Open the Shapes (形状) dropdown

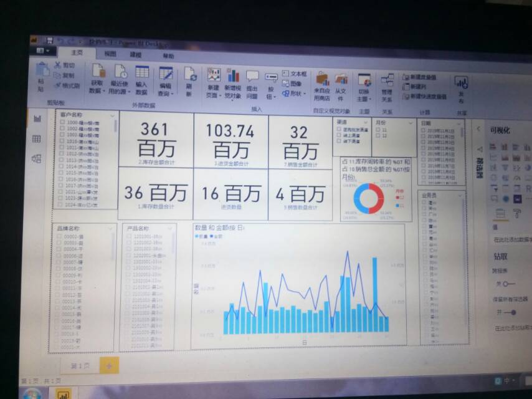tap(294, 94)
